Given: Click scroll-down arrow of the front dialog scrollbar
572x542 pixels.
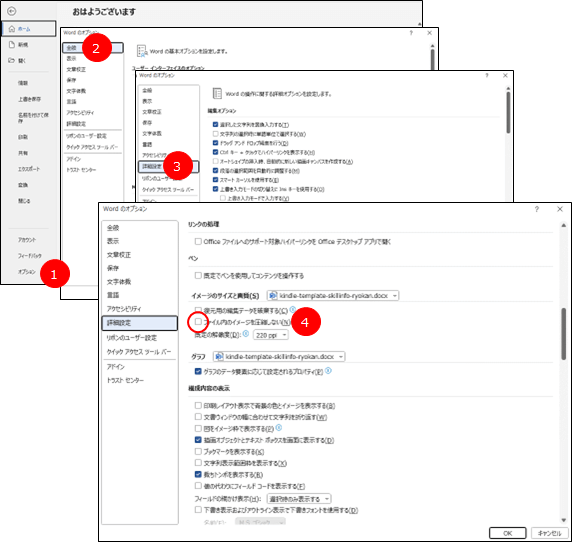Looking at the screenshot, I should click(564, 520).
